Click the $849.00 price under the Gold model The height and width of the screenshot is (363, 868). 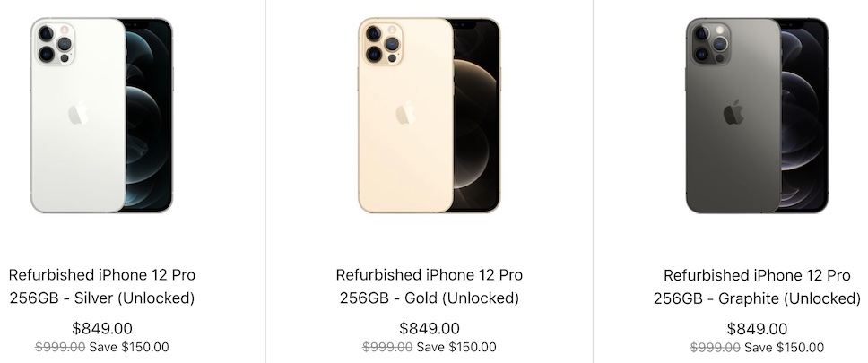429,328
